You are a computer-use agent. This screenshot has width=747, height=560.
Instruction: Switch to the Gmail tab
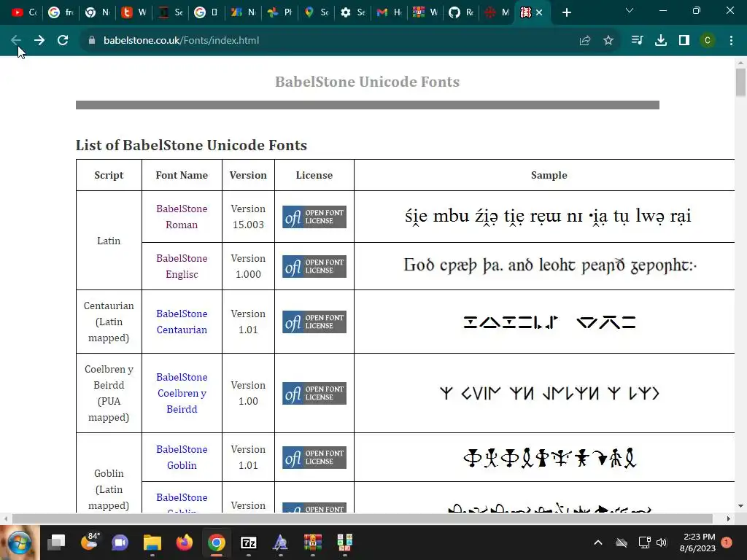389,12
